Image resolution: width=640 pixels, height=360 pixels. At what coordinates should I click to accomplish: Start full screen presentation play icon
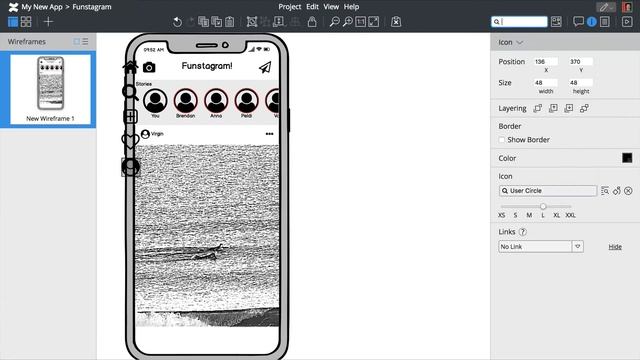tap(627, 22)
